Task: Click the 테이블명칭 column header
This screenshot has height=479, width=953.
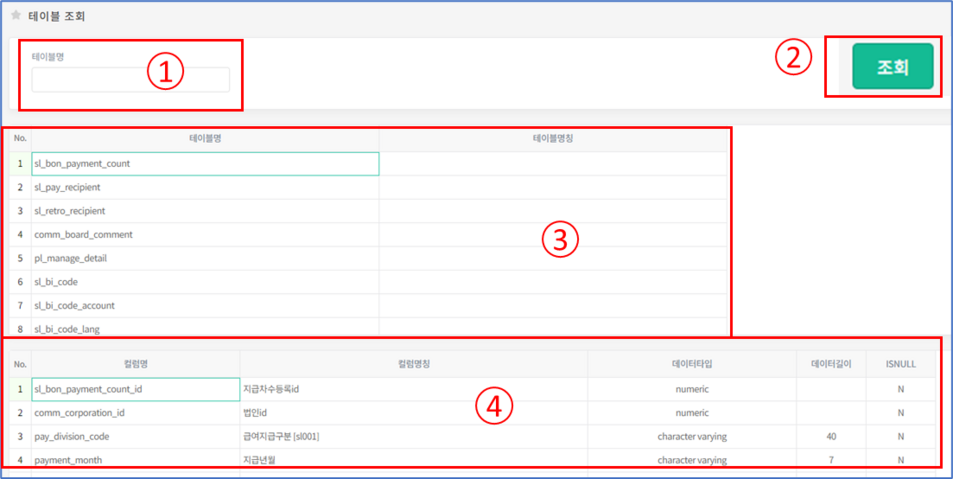Action: click(552, 139)
